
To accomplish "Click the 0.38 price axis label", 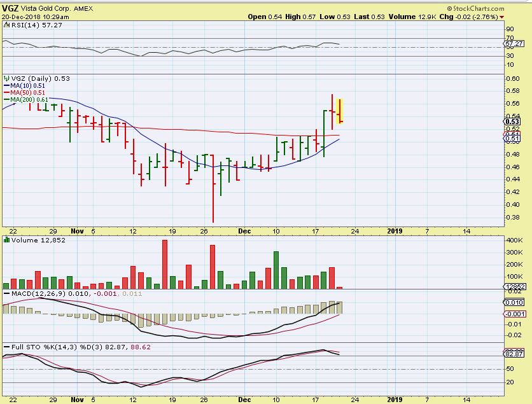I will (x=512, y=217).
